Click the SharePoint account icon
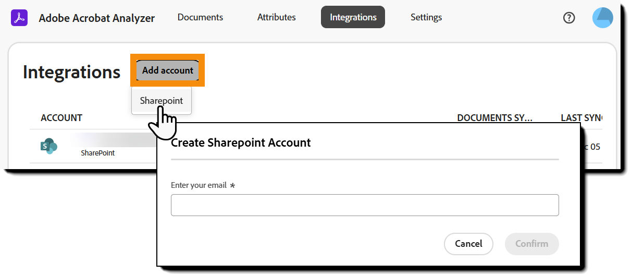644x274 pixels. pyautogui.click(x=48, y=147)
